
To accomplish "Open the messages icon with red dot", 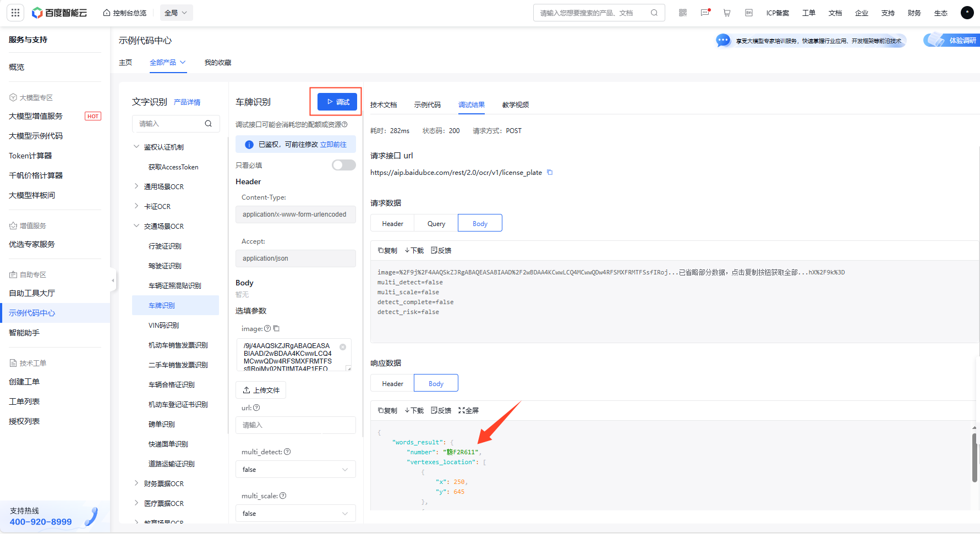I will click(705, 13).
